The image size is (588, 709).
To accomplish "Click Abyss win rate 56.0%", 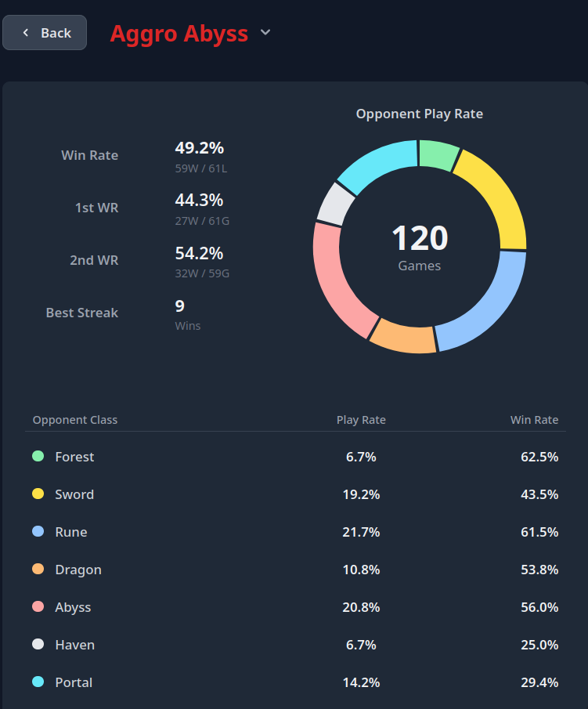I will (539, 607).
